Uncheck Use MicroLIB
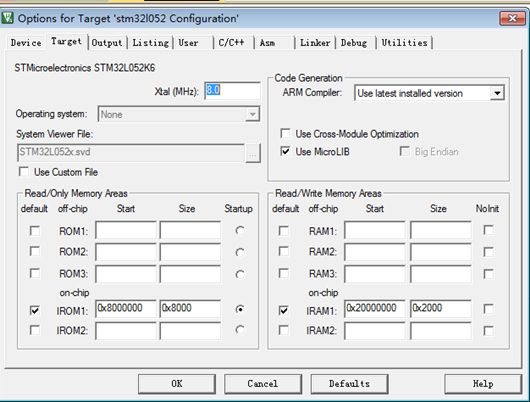The width and height of the screenshot is (530, 402). pos(285,151)
